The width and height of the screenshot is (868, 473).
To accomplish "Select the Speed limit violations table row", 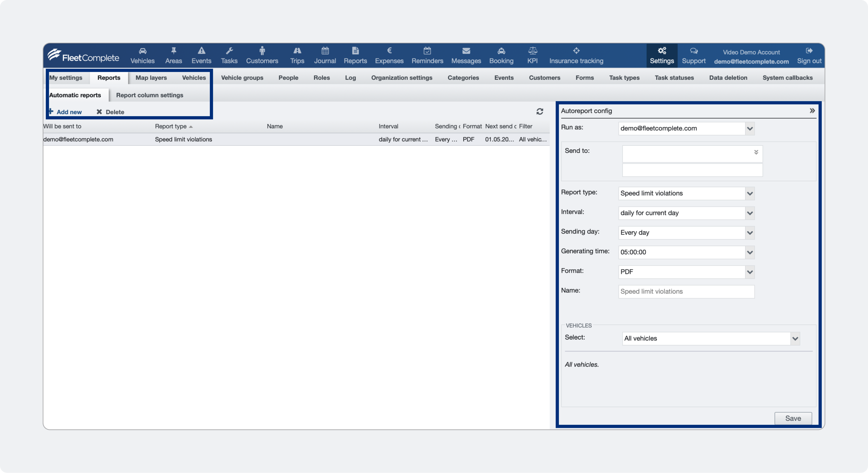I will 296,139.
